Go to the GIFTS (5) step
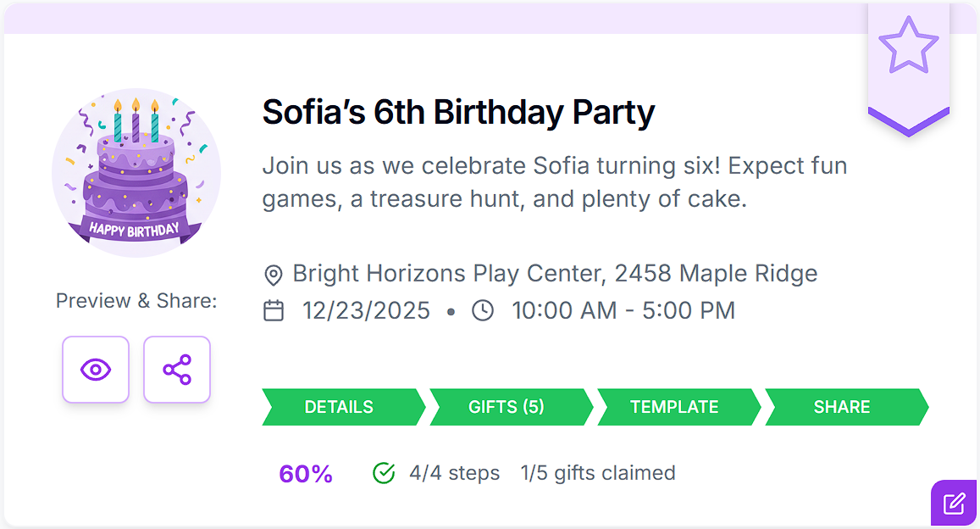 point(507,407)
